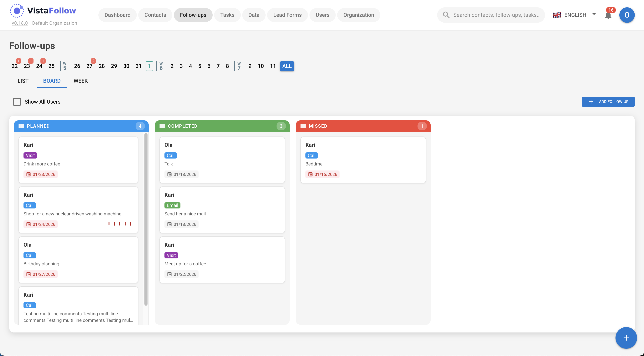Open the user avatar O menu
The height and width of the screenshot is (356, 644).
pos(626,15)
